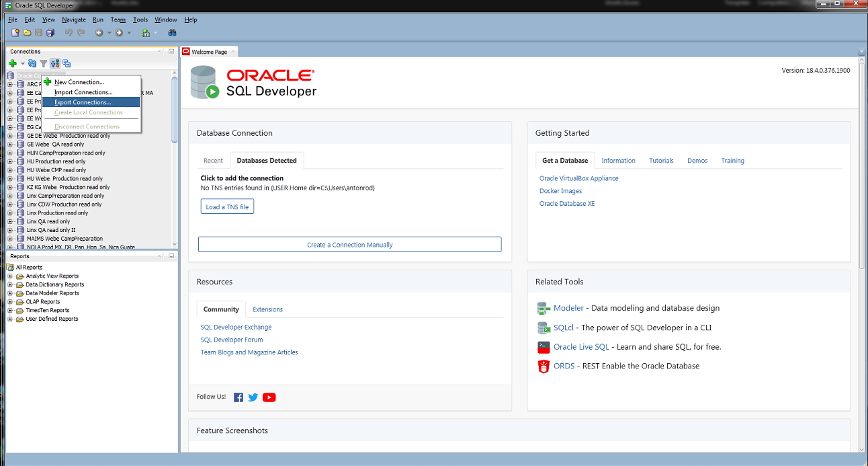
Task: Open Oracle VirtualBox Appliance link
Action: (579, 178)
